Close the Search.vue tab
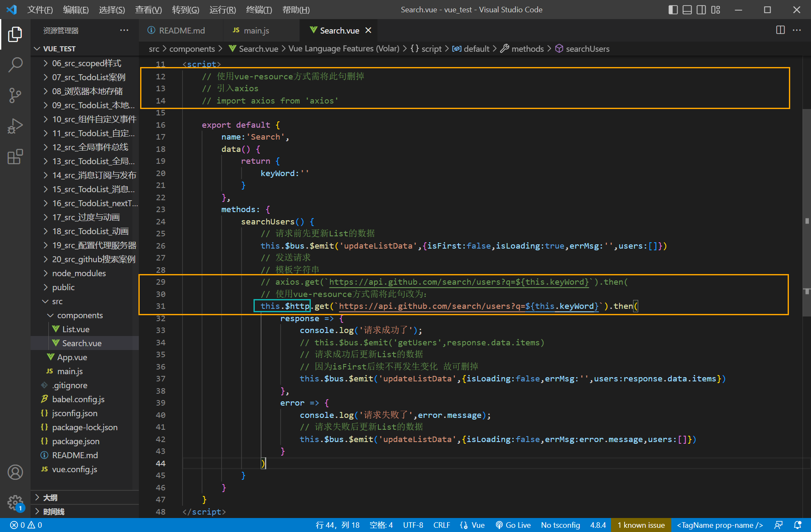 pos(368,30)
